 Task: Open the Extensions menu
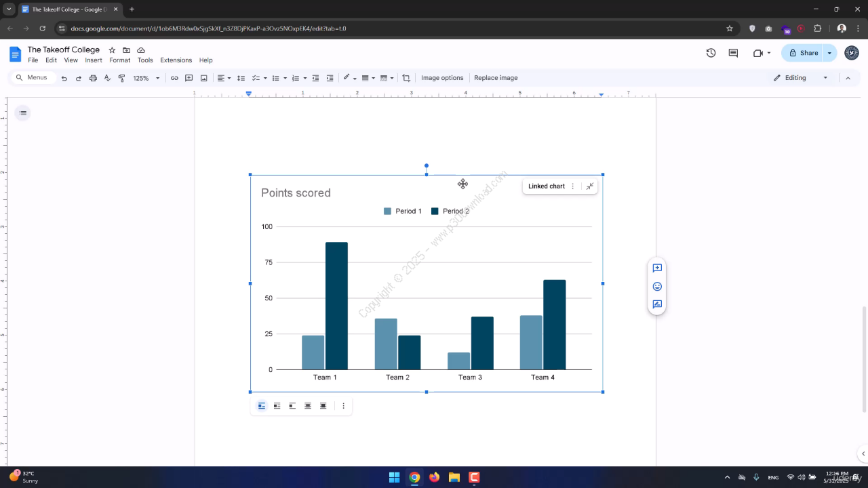pyautogui.click(x=176, y=60)
